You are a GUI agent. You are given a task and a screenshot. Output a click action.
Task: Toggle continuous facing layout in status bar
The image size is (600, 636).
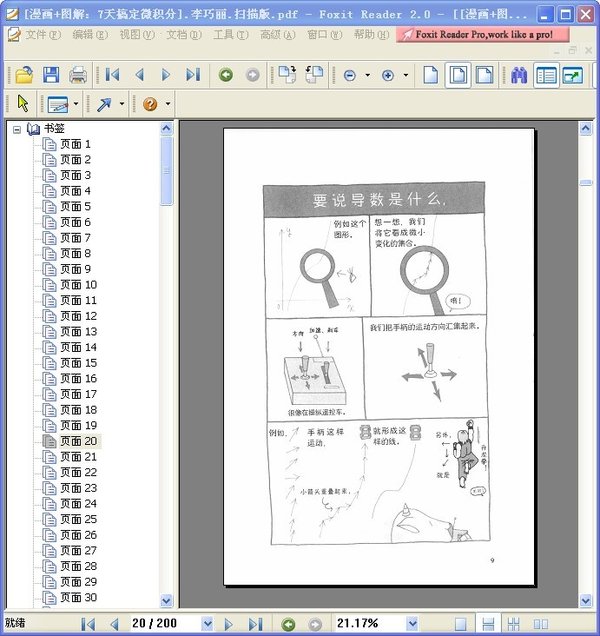click(x=513, y=624)
